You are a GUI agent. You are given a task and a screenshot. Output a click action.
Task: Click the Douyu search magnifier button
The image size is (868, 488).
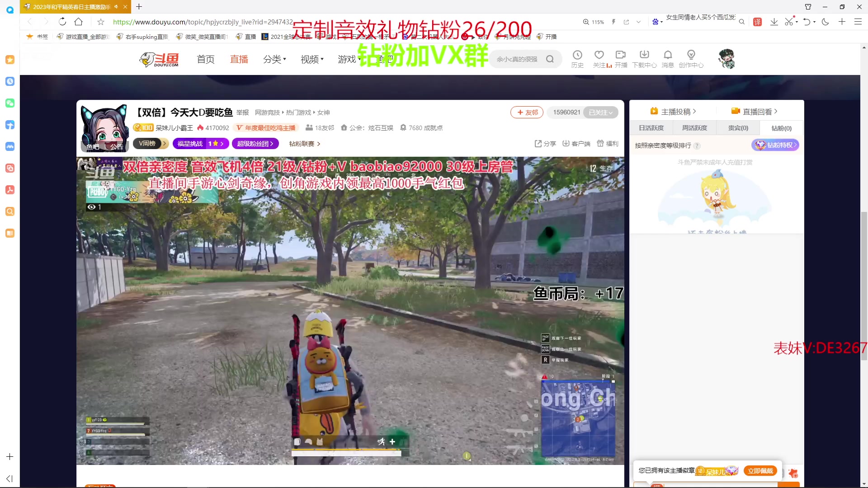click(x=550, y=59)
